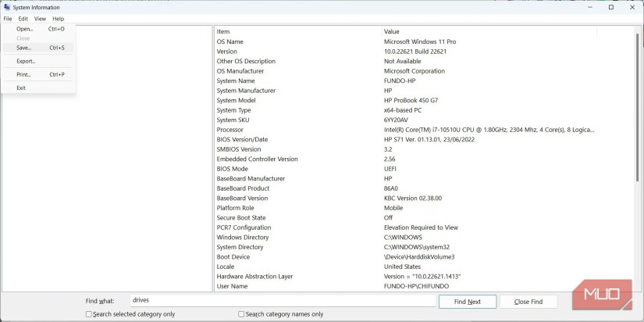Maximize the System Information window
The height and width of the screenshot is (322, 644).
tap(611, 7)
